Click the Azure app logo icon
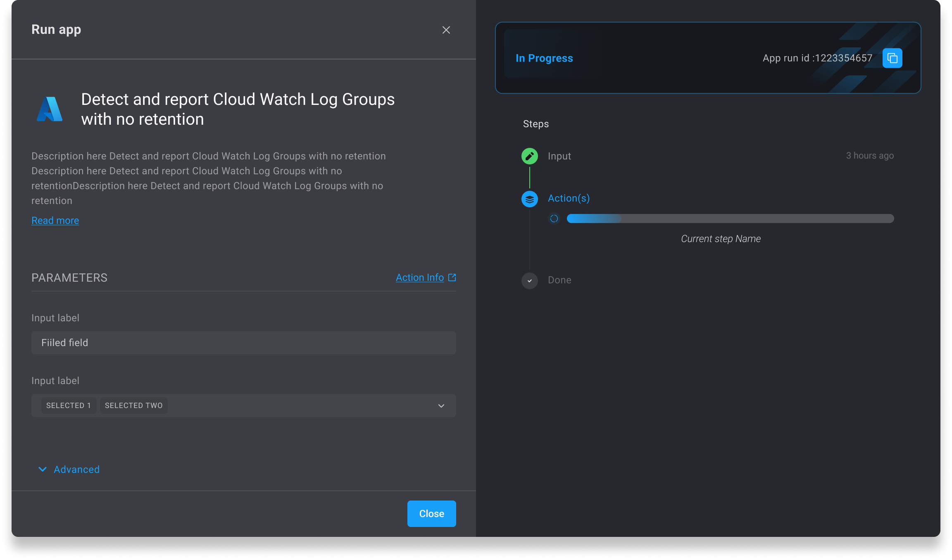 coord(50,109)
